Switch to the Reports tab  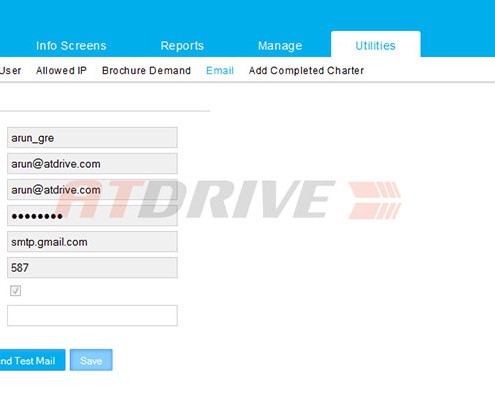182,46
